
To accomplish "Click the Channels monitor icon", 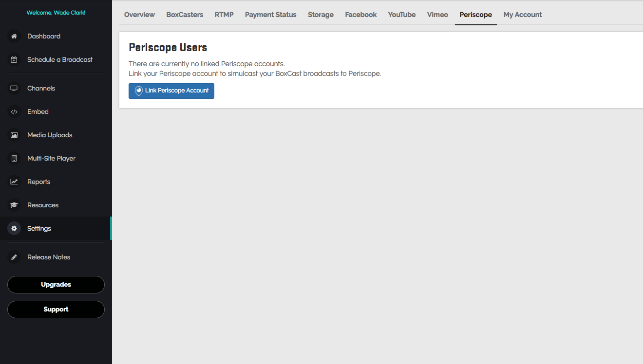I will [x=14, y=89].
